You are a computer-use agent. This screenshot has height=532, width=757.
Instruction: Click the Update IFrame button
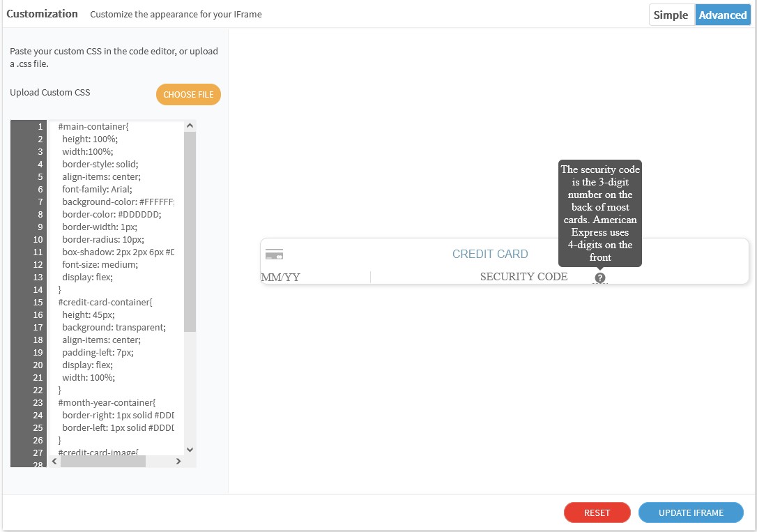(691, 512)
